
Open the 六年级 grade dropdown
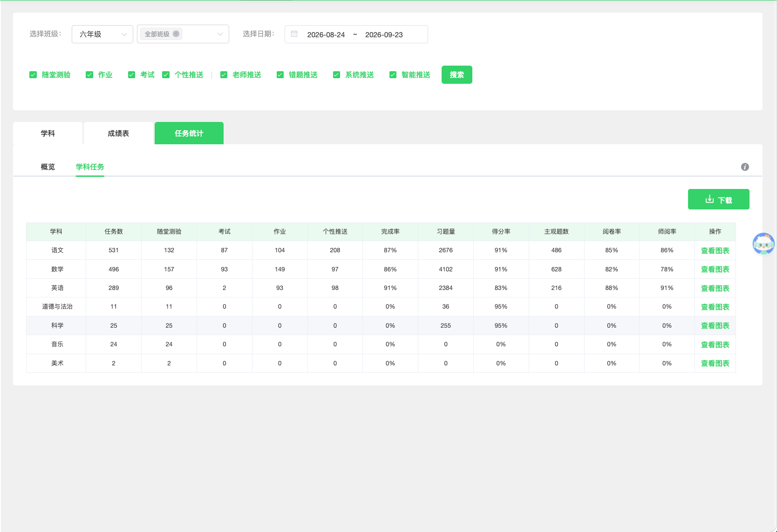click(x=102, y=34)
